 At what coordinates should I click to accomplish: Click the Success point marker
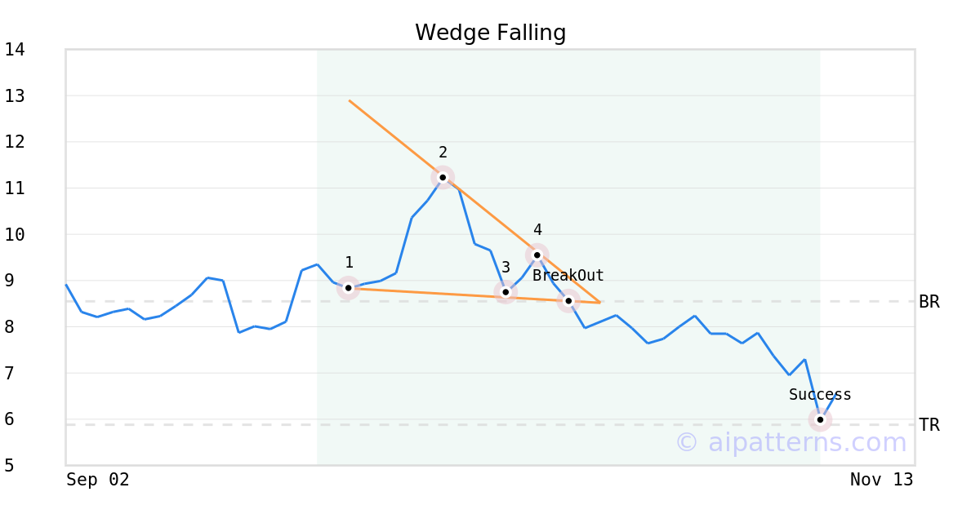[x=820, y=419]
